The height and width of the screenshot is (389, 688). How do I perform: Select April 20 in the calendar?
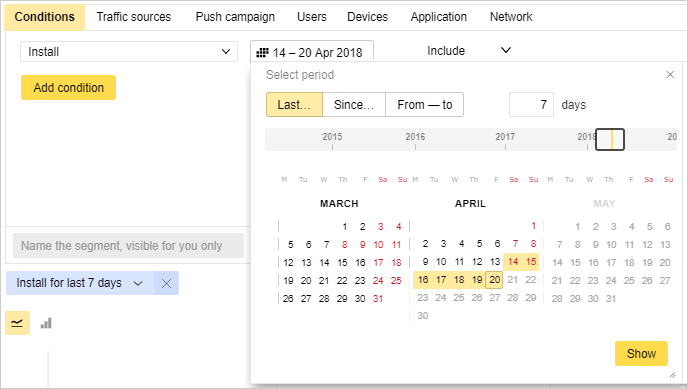494,280
